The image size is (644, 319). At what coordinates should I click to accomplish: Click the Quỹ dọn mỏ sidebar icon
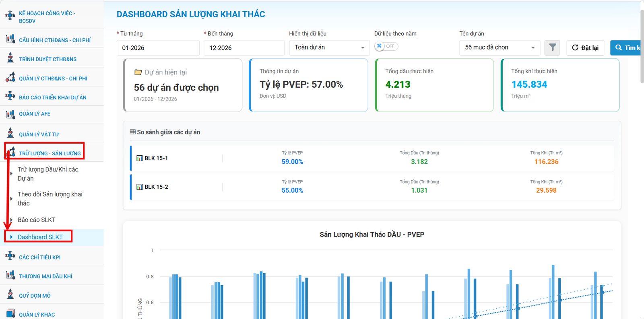[x=10, y=294]
